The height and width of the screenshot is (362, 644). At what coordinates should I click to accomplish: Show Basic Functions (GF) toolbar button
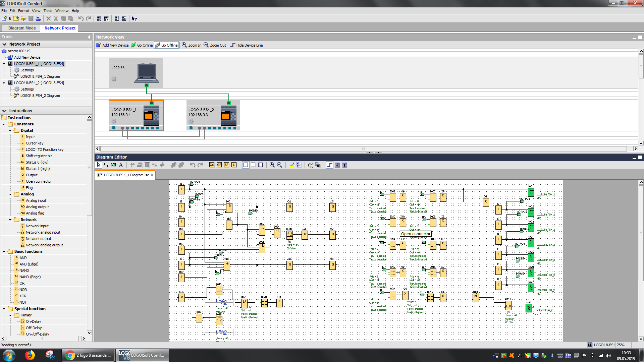point(219,165)
